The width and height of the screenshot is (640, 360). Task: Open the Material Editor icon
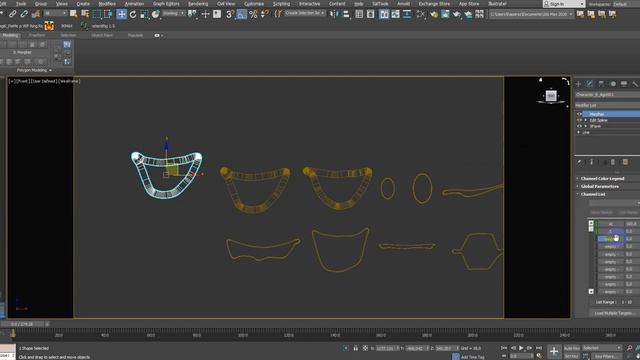click(x=421, y=14)
